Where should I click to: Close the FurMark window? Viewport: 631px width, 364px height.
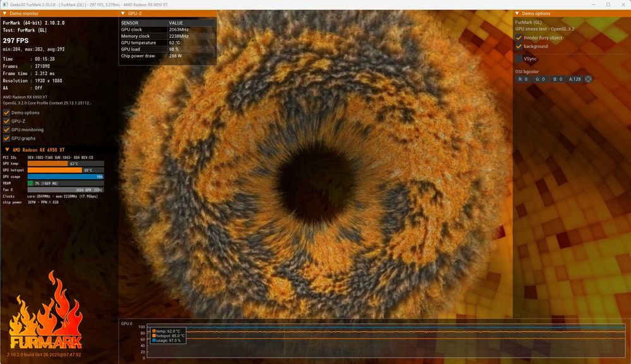(x=623, y=4)
